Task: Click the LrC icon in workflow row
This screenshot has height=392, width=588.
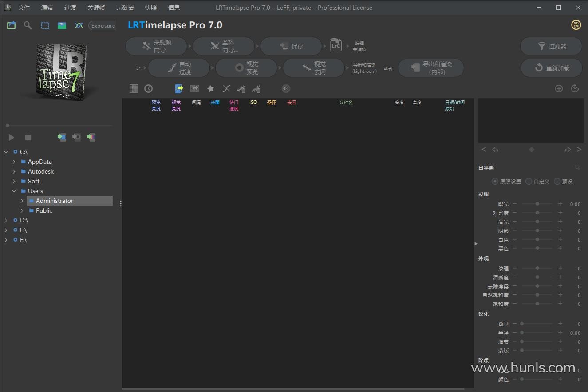Action: pos(336,46)
